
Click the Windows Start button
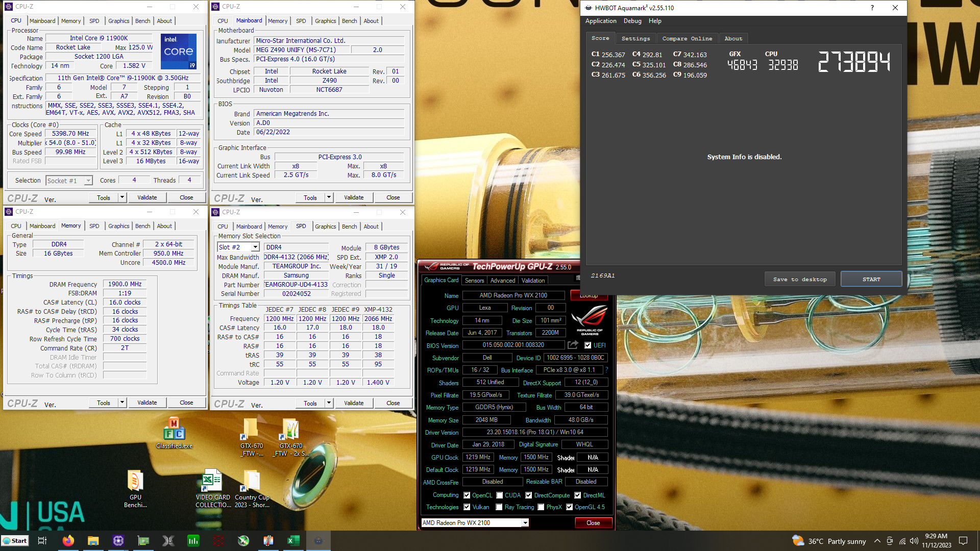(x=15, y=541)
